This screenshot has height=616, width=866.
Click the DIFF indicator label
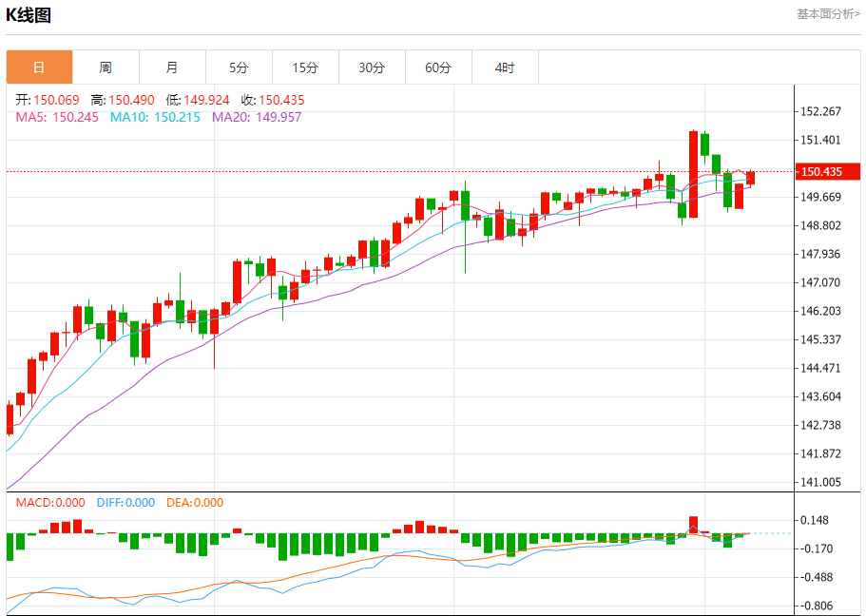(x=124, y=503)
